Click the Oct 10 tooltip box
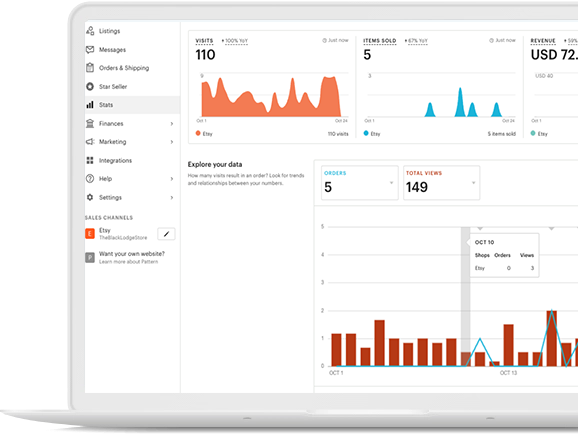 [x=504, y=255]
